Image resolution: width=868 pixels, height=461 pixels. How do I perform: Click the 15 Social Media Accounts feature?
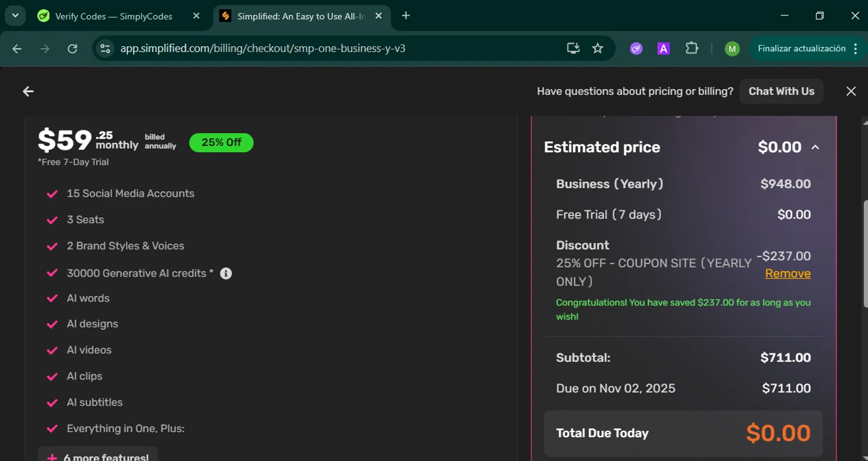(130, 193)
